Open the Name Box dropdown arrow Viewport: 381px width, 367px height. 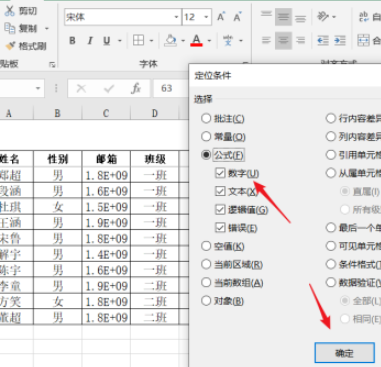coord(38,88)
